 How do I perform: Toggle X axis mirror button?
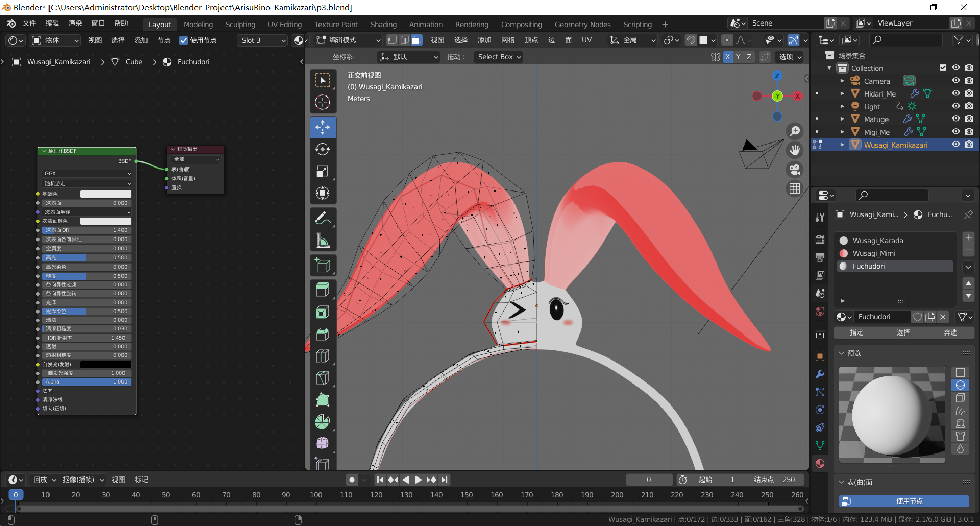pyautogui.click(x=727, y=57)
